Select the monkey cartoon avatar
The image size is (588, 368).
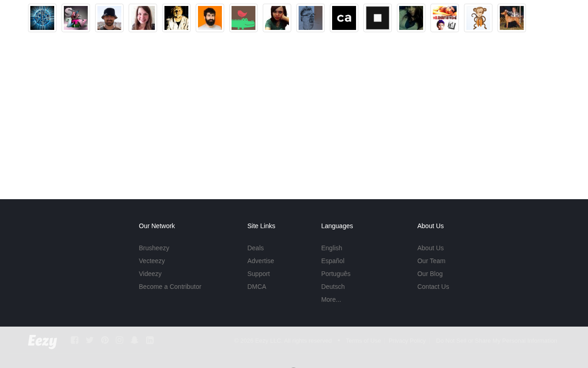coord(478,18)
